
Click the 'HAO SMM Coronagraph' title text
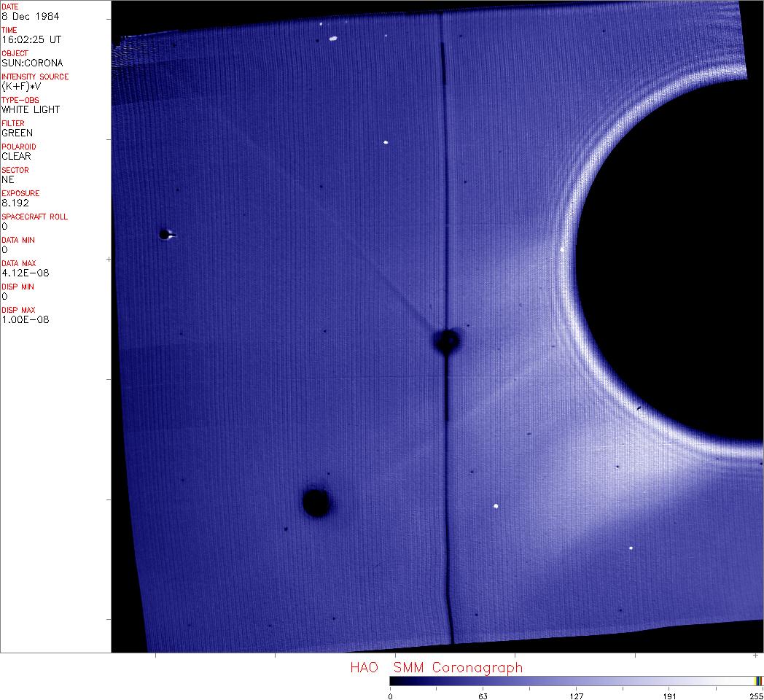tap(436, 667)
